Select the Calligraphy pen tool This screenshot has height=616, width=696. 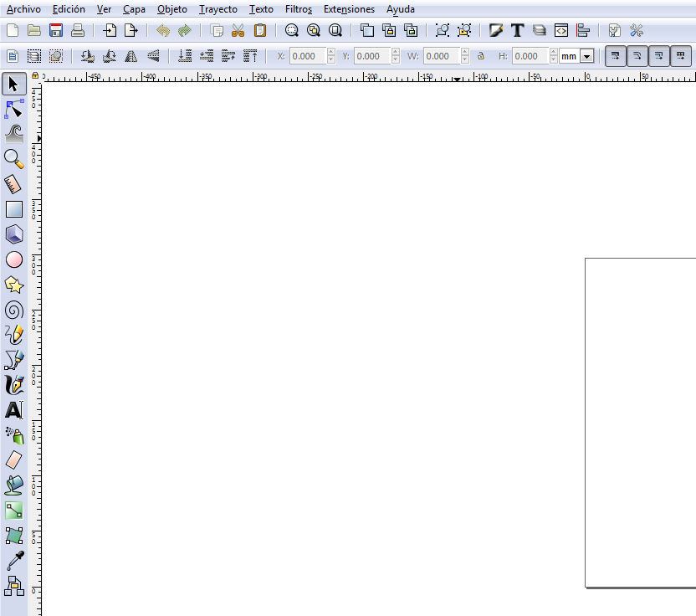point(12,385)
